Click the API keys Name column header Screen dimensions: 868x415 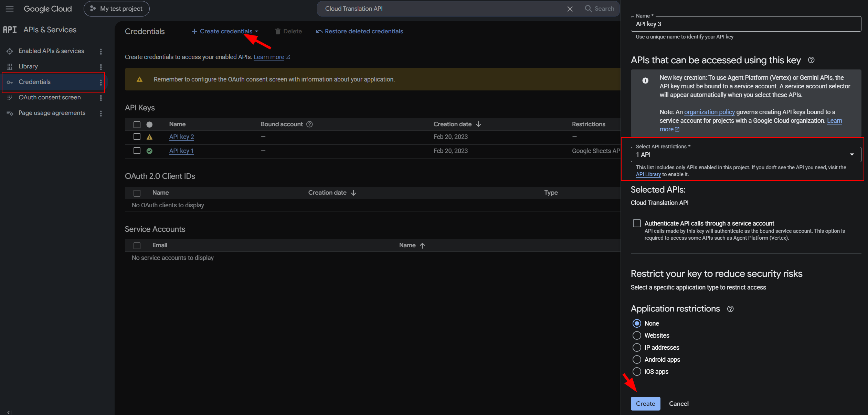(177, 124)
